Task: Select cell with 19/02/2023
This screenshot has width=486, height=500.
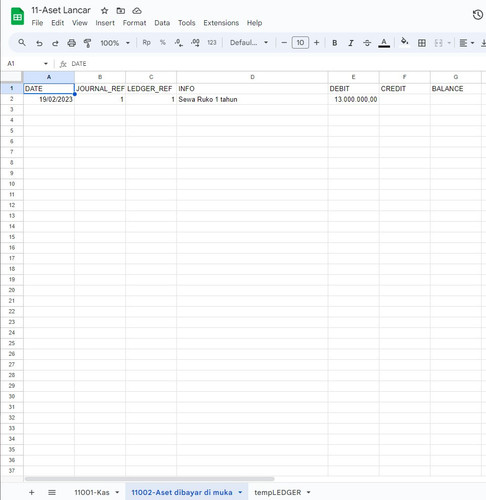Action: click(x=49, y=99)
